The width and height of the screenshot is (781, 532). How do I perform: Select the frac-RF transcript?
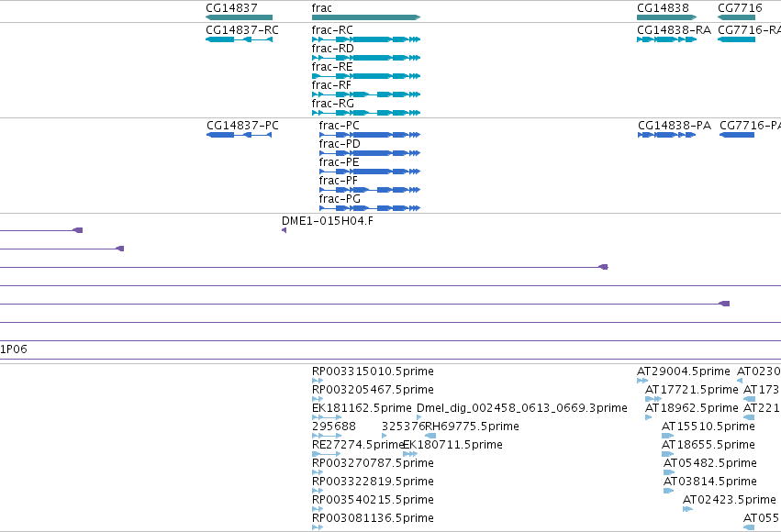366,94
